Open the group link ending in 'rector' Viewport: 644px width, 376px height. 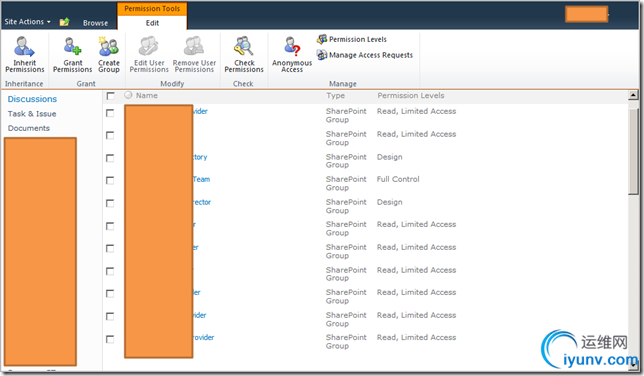click(x=202, y=202)
